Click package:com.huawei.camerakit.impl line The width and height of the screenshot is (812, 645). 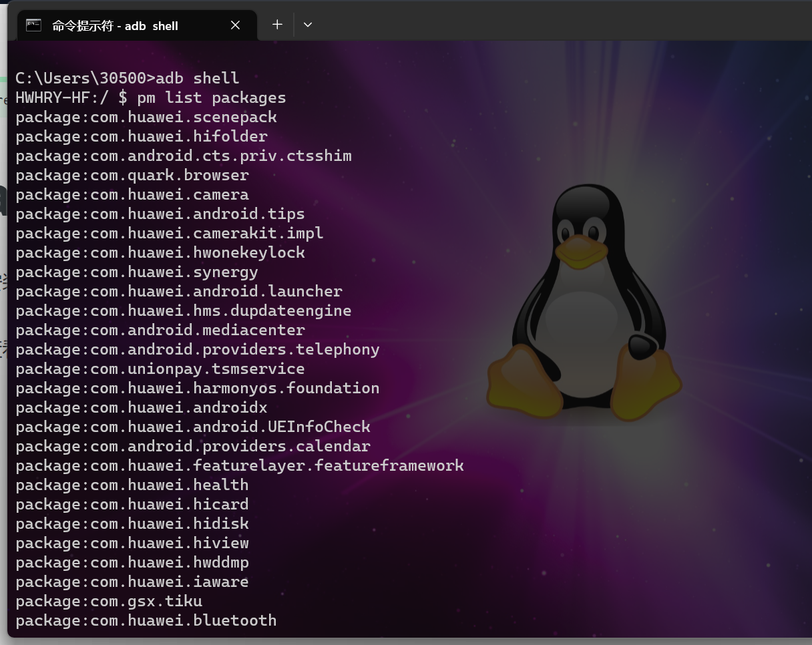pyautogui.click(x=170, y=233)
